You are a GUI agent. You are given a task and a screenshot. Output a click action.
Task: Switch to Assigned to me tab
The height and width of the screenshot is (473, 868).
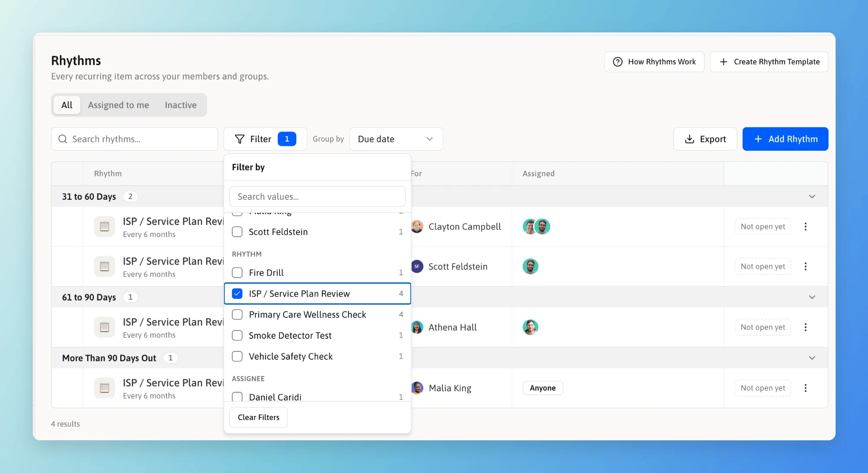(x=118, y=105)
